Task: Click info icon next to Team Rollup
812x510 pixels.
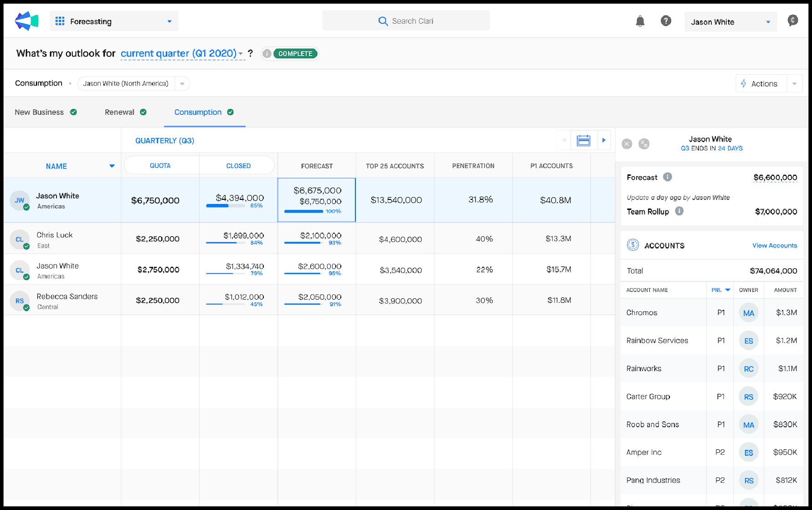Action: pyautogui.click(x=679, y=211)
